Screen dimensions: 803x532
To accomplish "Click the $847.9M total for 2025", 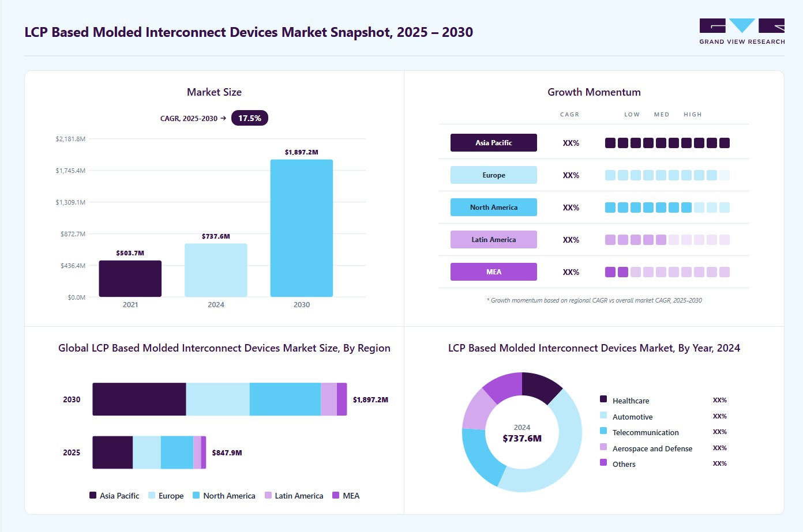I will [x=227, y=453].
